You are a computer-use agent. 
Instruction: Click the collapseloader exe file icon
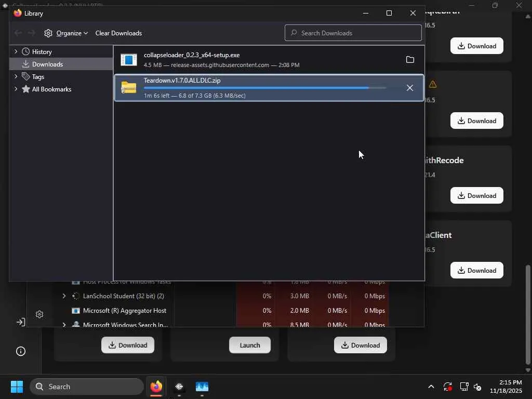pyautogui.click(x=129, y=60)
